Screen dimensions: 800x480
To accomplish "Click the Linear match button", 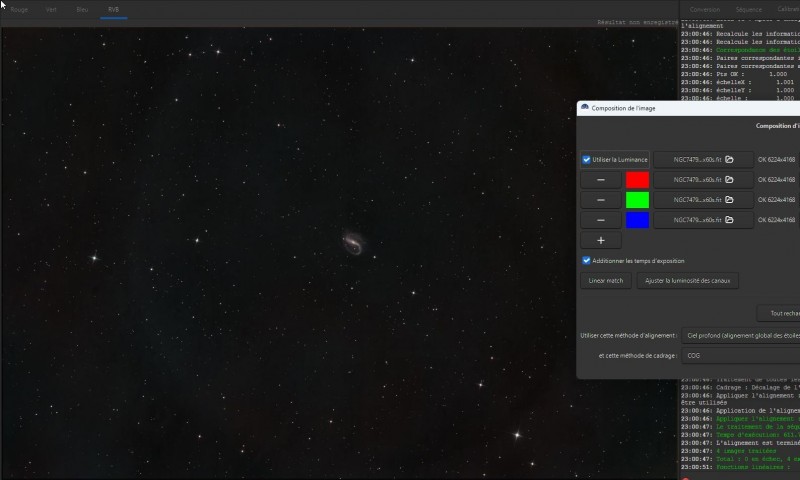I will click(x=606, y=281).
